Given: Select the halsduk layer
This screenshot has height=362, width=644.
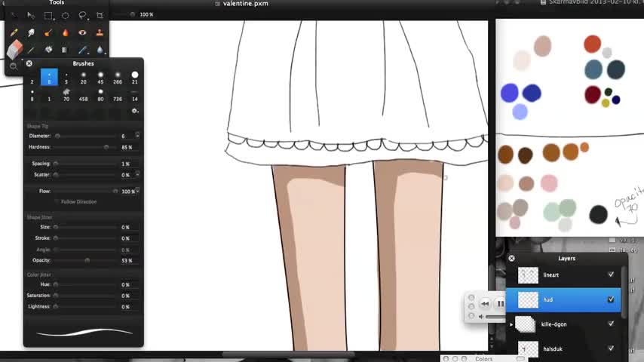Looking at the screenshot, I should pyautogui.click(x=563, y=348).
